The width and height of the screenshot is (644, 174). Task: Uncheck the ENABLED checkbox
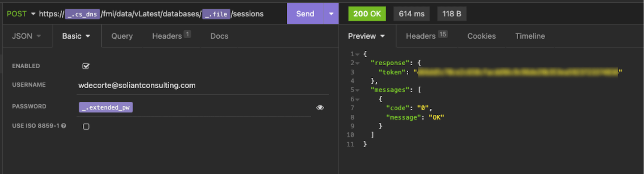coord(86,66)
